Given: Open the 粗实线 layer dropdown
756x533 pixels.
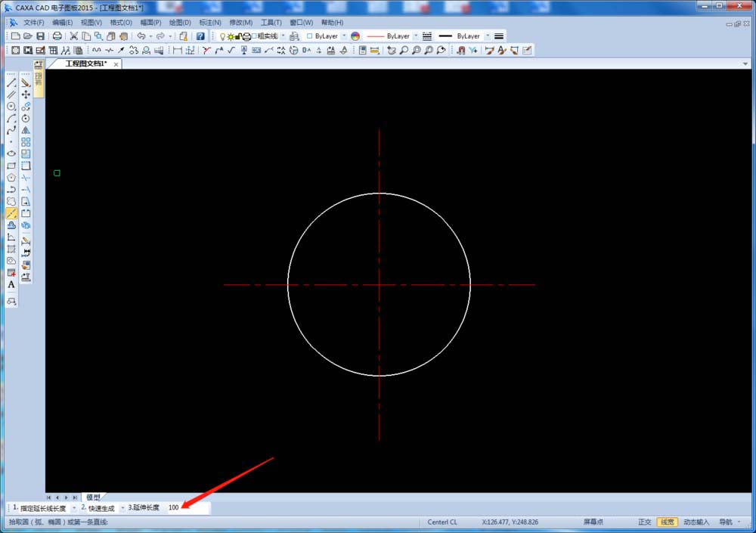Looking at the screenshot, I should point(283,36).
